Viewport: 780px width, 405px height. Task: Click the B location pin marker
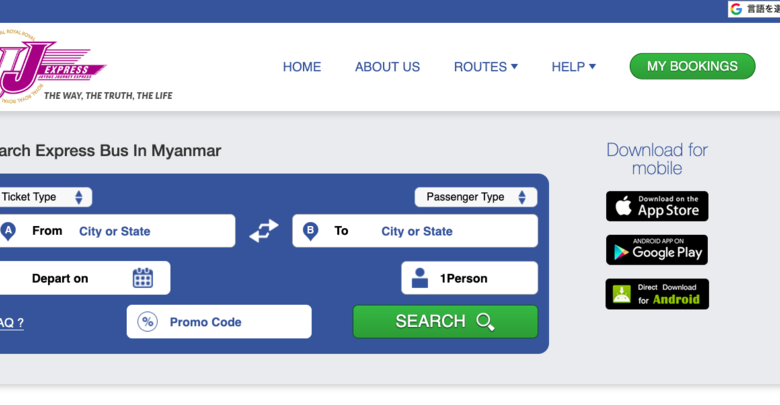(x=310, y=231)
